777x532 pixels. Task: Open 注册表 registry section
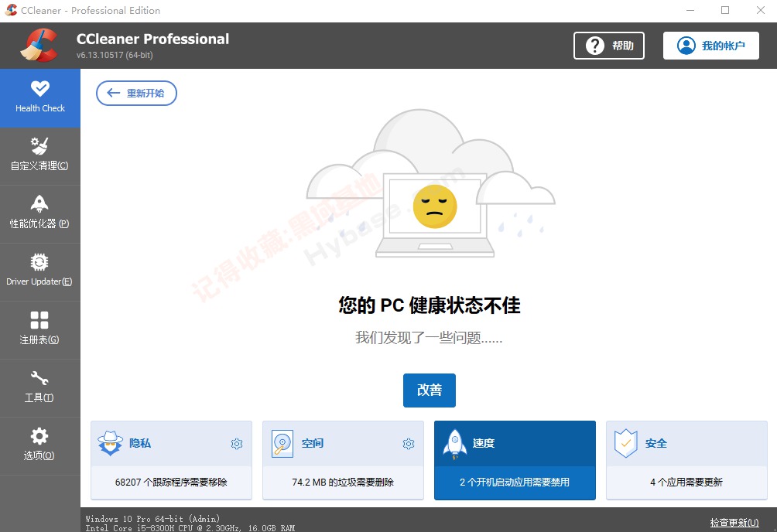click(x=40, y=330)
